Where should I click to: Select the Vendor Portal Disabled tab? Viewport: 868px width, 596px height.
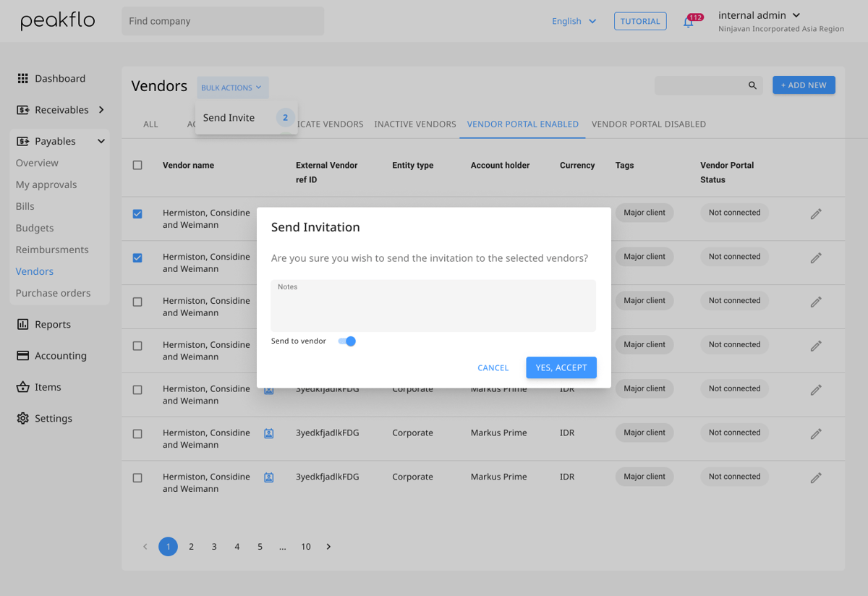[x=649, y=124]
